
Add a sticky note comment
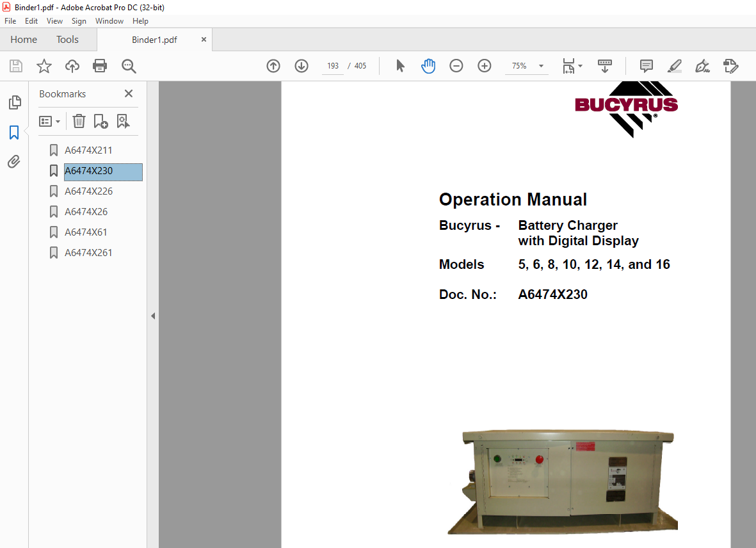[x=646, y=66]
